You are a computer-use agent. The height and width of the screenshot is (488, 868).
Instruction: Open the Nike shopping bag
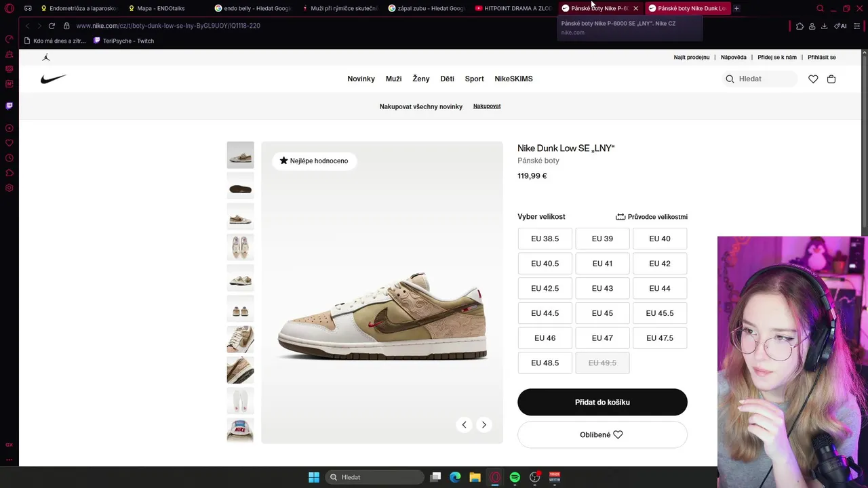(831, 79)
